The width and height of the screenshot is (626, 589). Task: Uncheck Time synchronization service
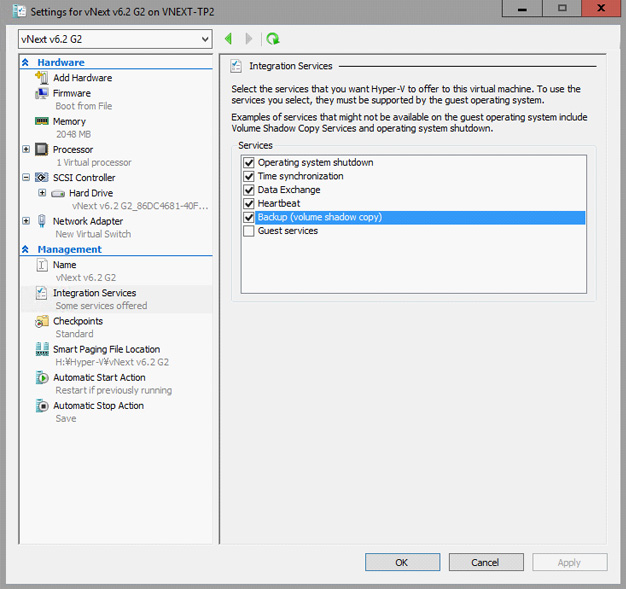[x=249, y=176]
